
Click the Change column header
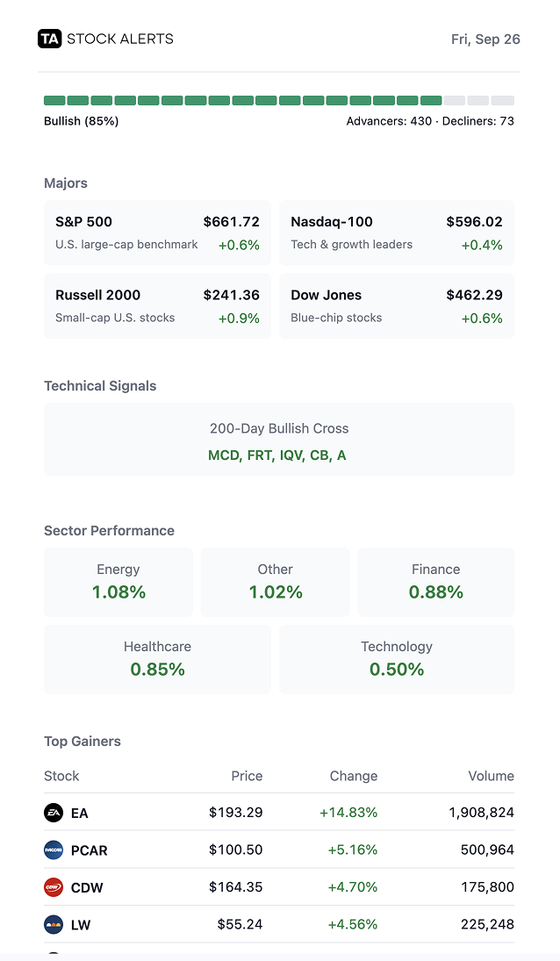click(354, 776)
